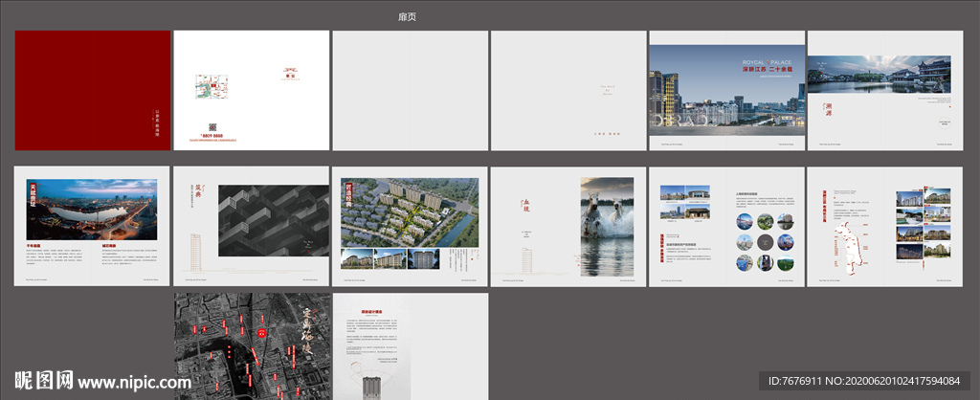The width and height of the screenshot is (980, 400).
Task: Click the red location map on the back cover
Action: pyautogui.click(x=212, y=86)
